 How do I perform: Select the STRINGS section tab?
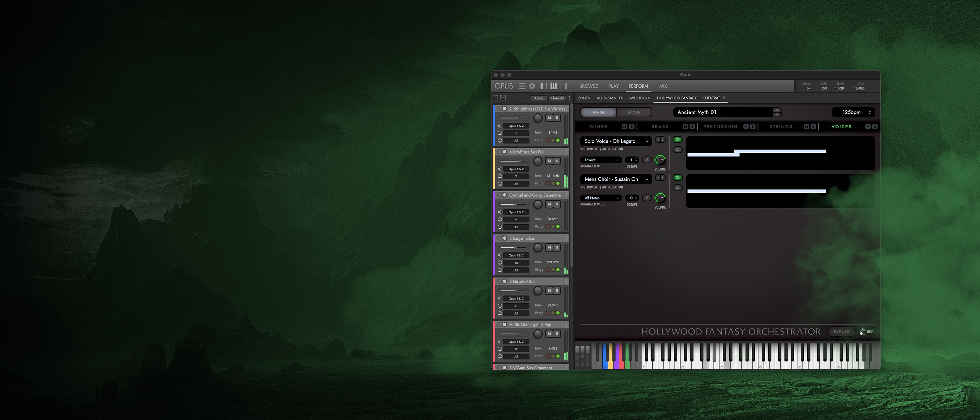[781, 127]
